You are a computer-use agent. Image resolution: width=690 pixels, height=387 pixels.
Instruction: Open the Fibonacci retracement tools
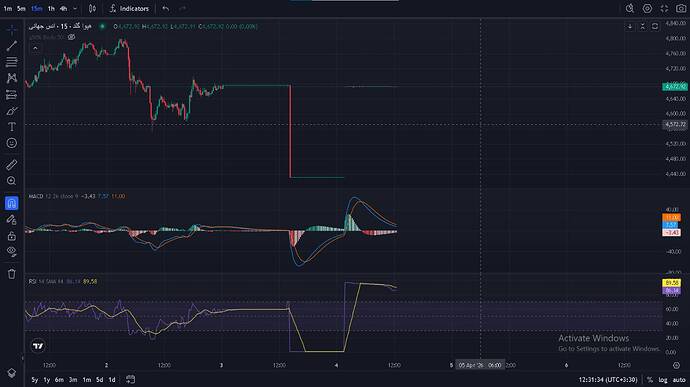12,62
